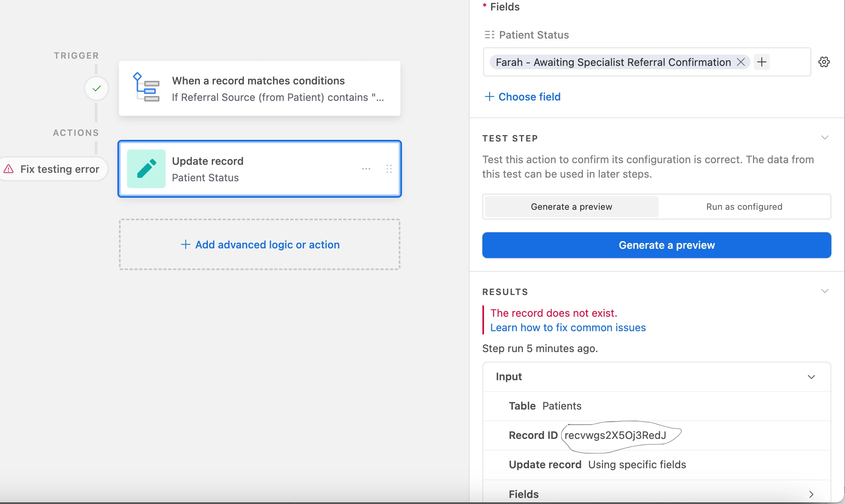Click the gear icon beside Patient Status field
The width and height of the screenshot is (845, 504).
click(x=824, y=62)
